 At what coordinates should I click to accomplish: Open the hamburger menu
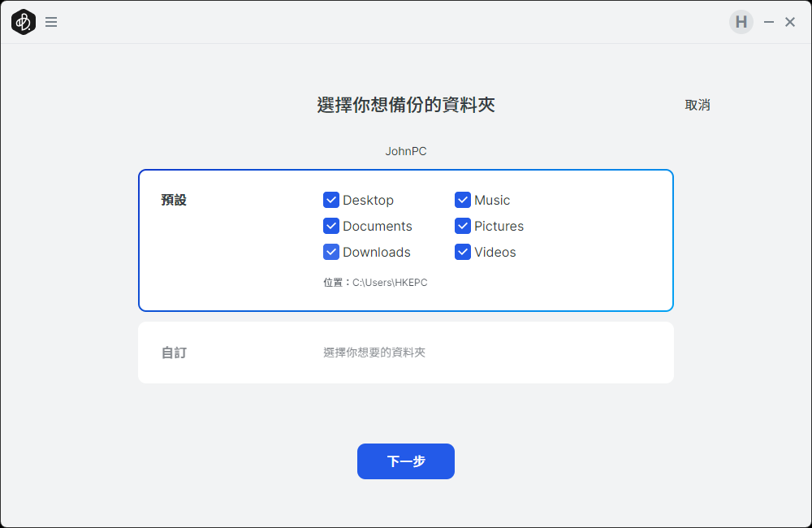click(x=51, y=23)
